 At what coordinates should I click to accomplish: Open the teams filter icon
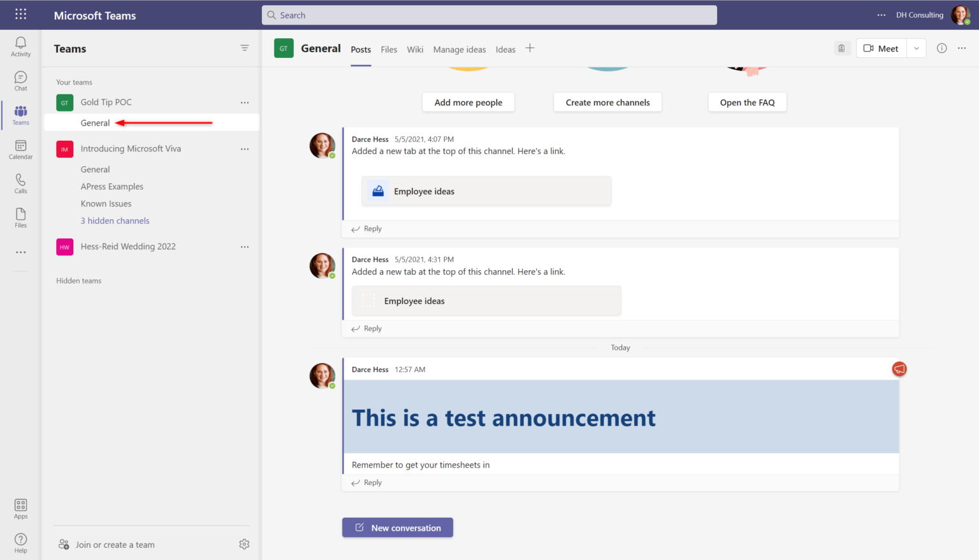(x=245, y=48)
